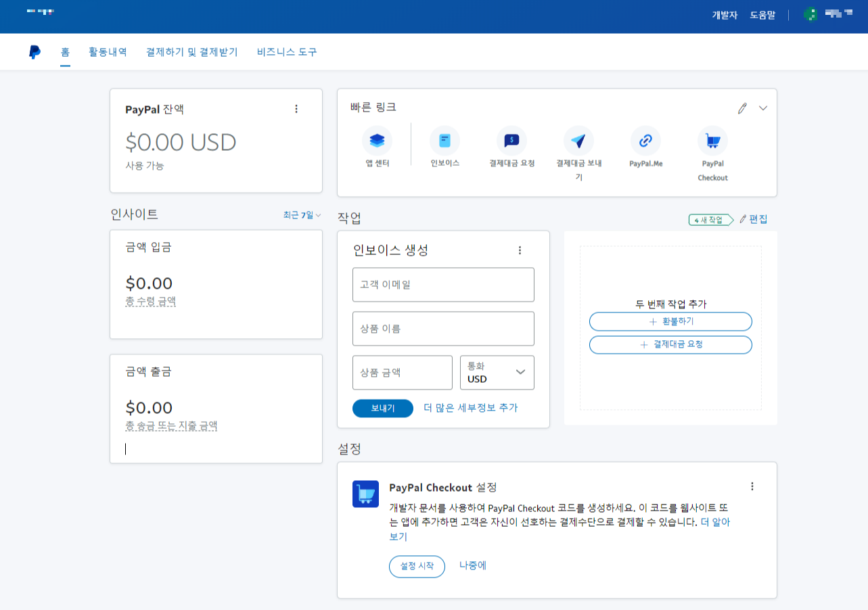Click the PayPal logo icon
Image resolution: width=868 pixels, height=610 pixels.
(x=35, y=52)
